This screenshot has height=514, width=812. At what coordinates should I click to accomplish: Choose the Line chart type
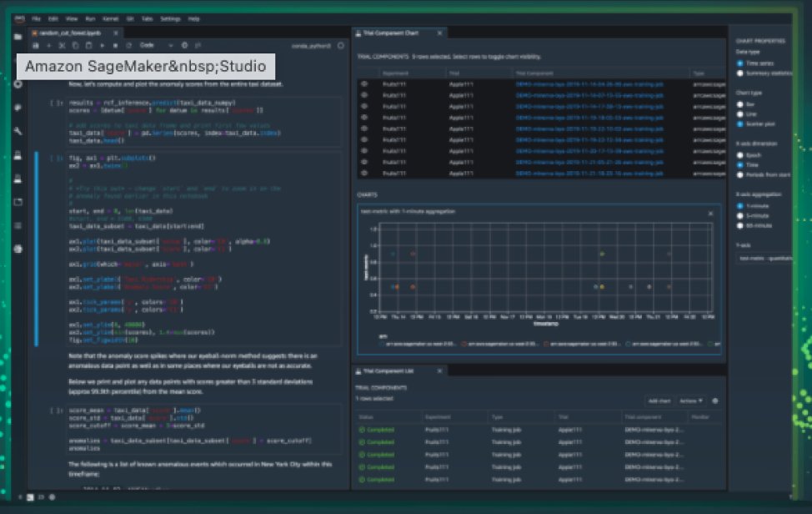click(x=740, y=114)
